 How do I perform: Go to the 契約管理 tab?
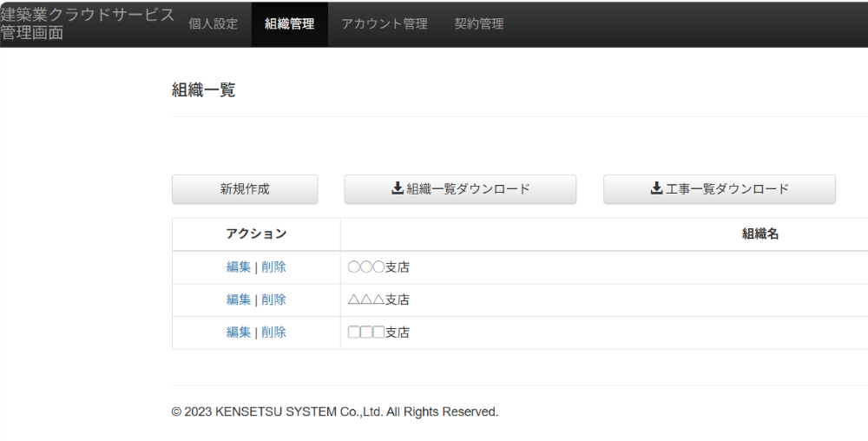pyautogui.click(x=478, y=24)
